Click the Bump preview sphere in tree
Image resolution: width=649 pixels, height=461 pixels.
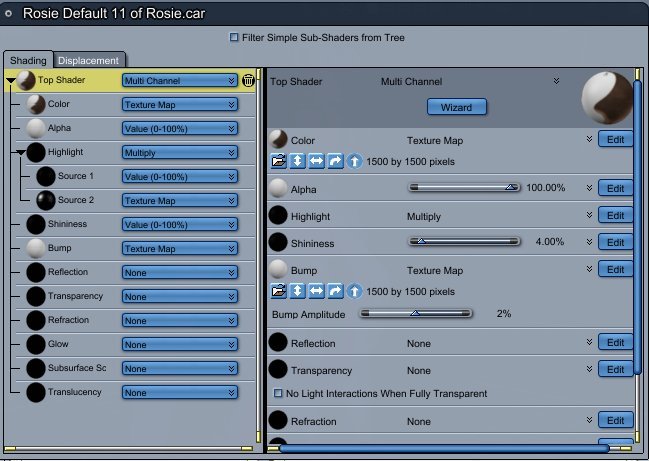click(36, 248)
